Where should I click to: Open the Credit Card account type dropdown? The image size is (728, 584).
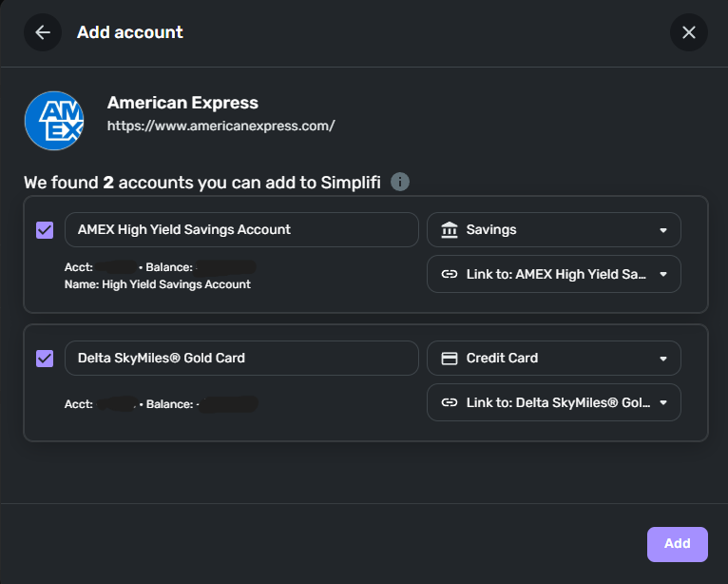pyautogui.click(x=554, y=359)
